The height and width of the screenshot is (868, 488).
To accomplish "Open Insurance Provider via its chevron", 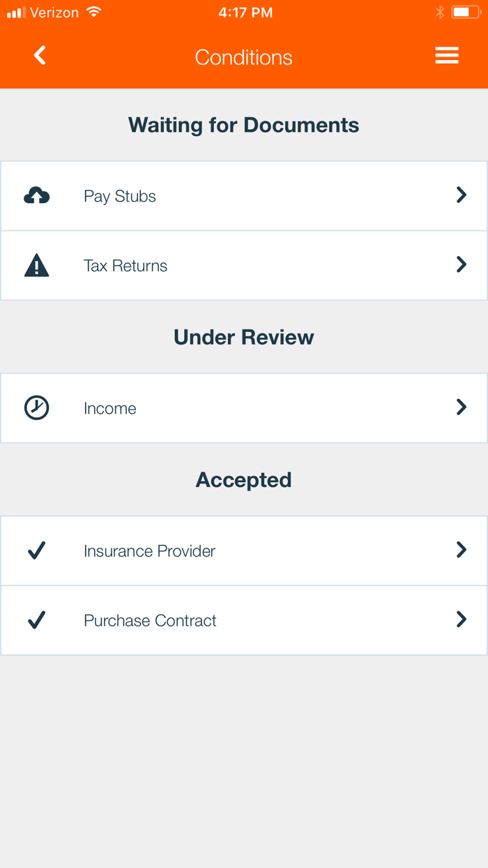I will point(461,550).
